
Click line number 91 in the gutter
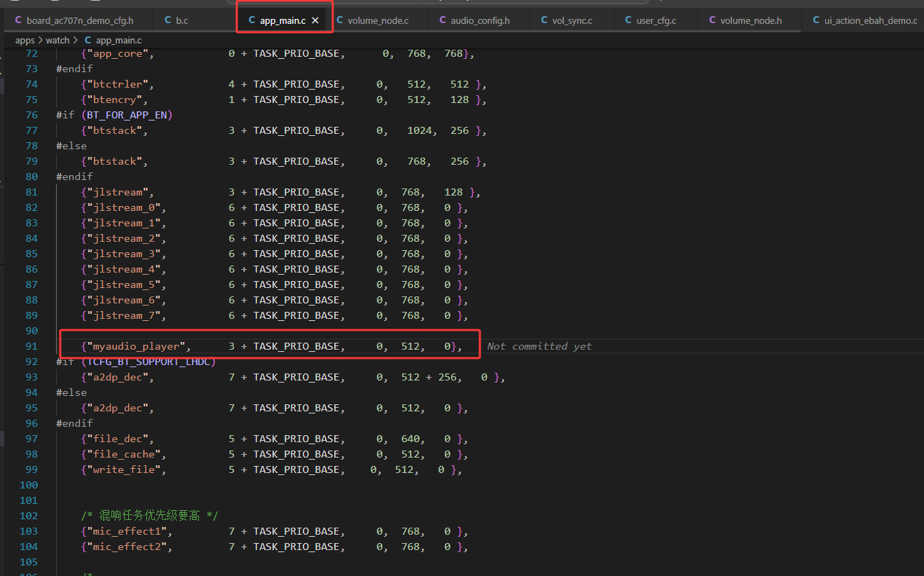(x=32, y=346)
